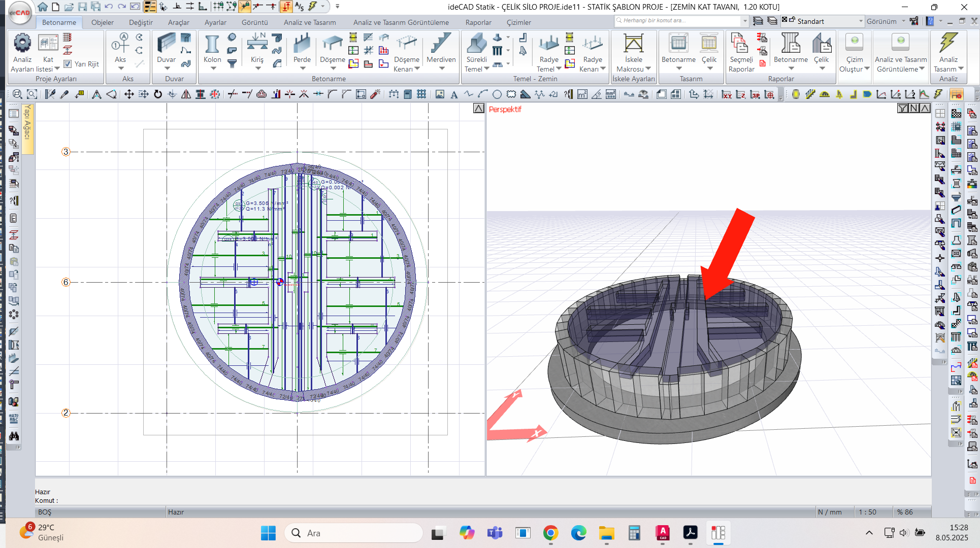The width and height of the screenshot is (980, 548).
Task: Click the binoculars icon in left sidebar
Action: tap(14, 436)
